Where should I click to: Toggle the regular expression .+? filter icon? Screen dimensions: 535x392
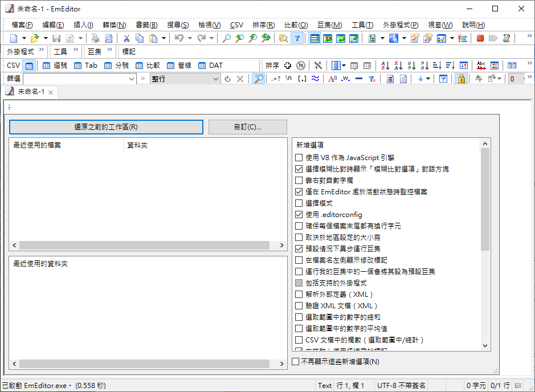[x=276, y=79]
